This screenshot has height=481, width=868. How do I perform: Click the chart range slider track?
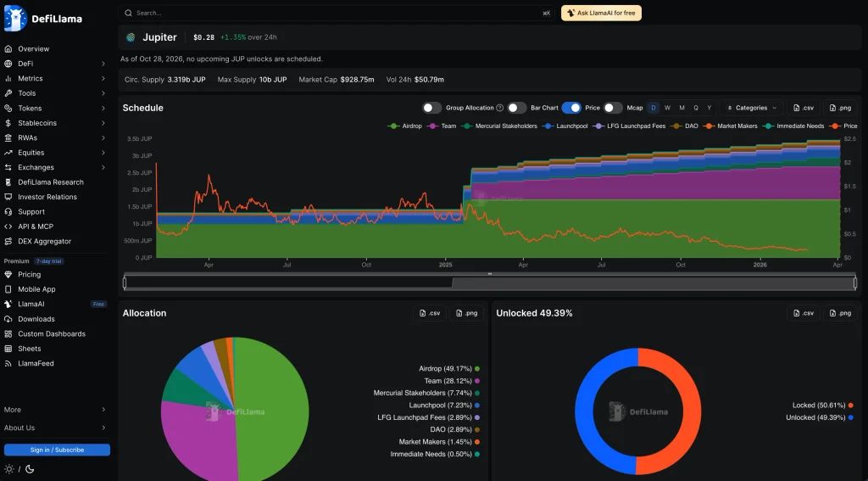tap(490, 282)
